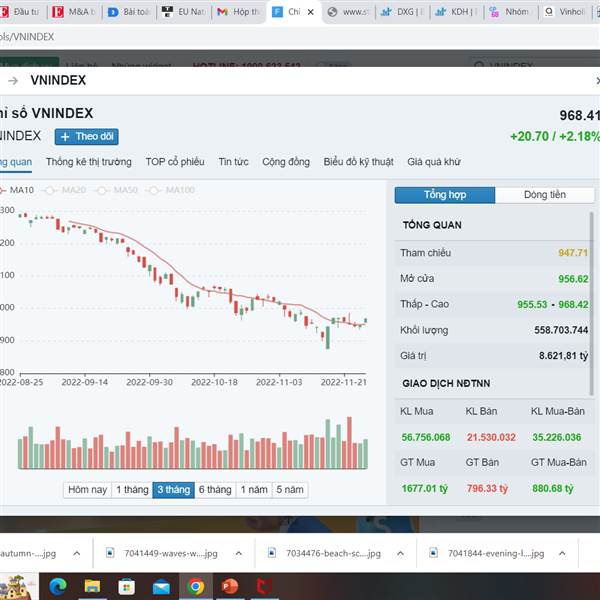The image size is (600, 600).
Task: Open McAfee from the taskbar
Action: [x=264, y=586]
